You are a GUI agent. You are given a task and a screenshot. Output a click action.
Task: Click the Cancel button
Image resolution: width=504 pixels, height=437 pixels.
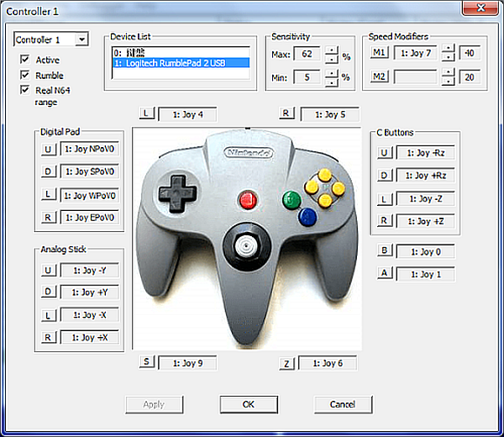343,404
